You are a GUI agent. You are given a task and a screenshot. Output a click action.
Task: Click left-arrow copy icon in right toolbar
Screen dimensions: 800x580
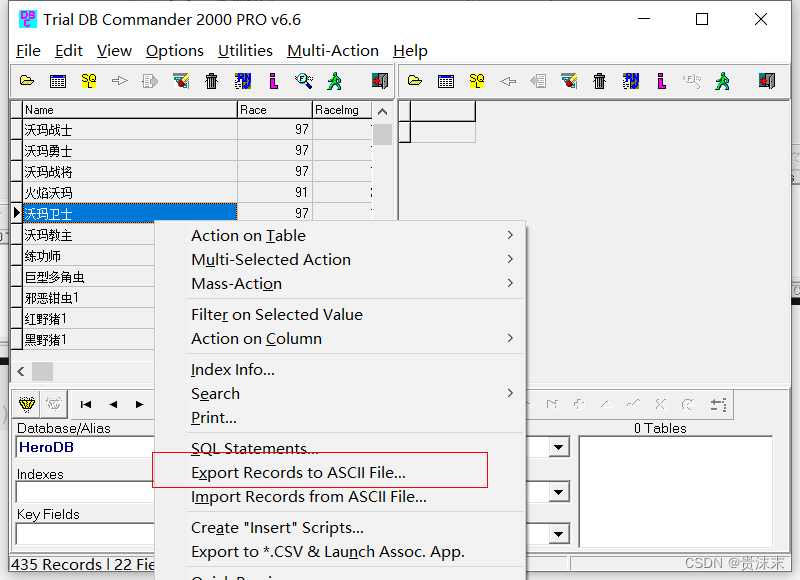click(x=508, y=81)
